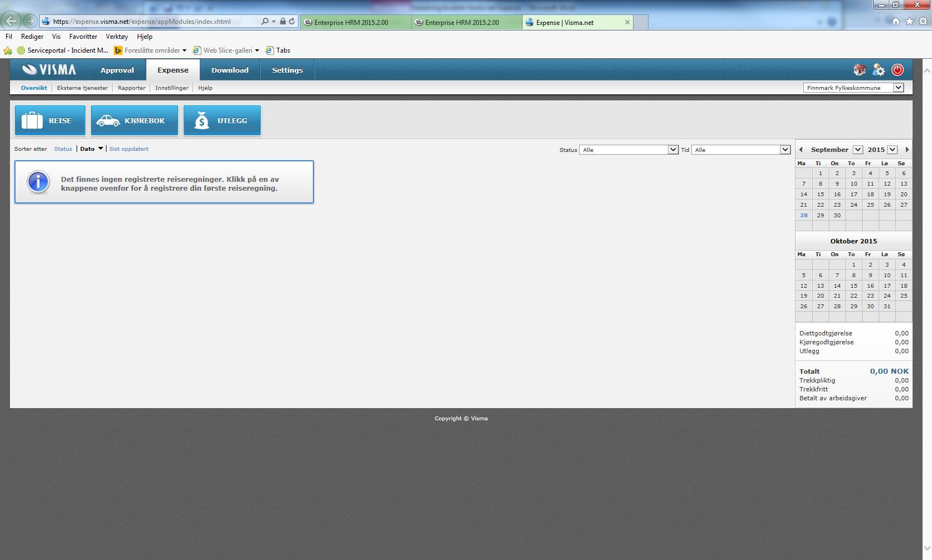Click the browser forward arrow
The image size is (932, 560).
click(30, 21)
